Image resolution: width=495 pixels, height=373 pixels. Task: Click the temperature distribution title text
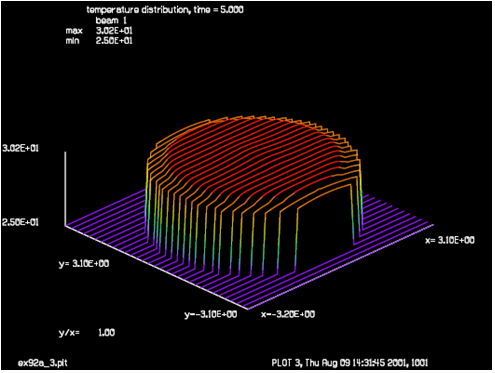165,10
